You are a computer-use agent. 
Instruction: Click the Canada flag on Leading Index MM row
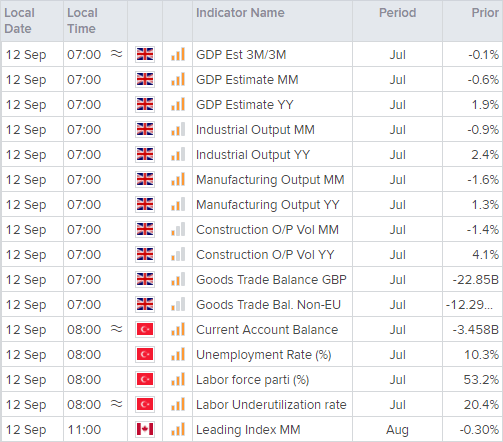[x=145, y=429]
